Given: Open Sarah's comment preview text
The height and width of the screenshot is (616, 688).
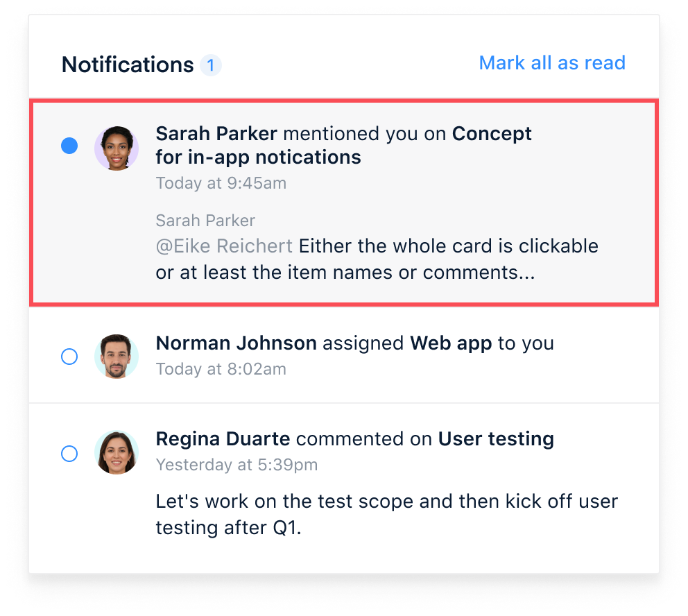Looking at the screenshot, I should pos(377,259).
